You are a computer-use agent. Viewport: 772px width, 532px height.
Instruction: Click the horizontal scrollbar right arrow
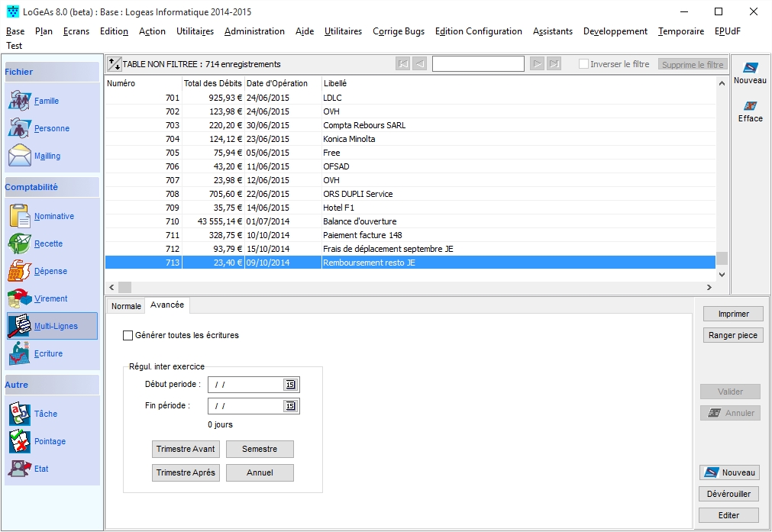tap(709, 287)
